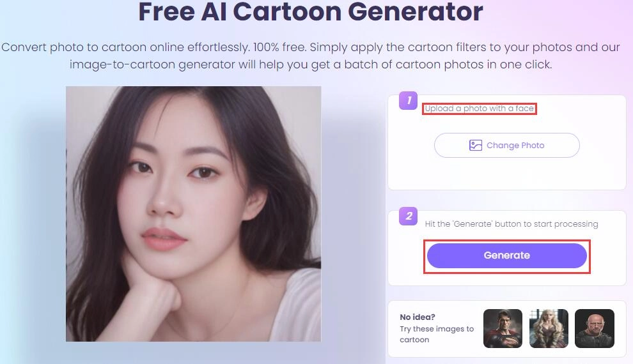Click the 'one click' text ending the description
This screenshot has height=364, width=633.
click(x=524, y=64)
